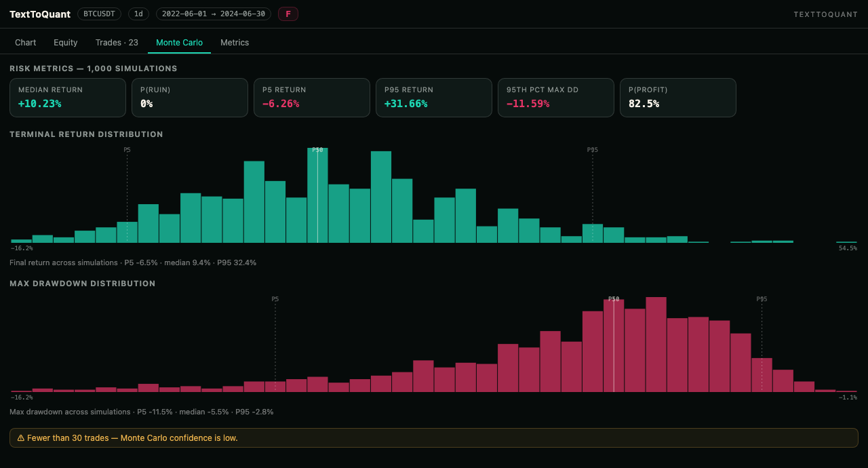The image size is (868, 468).
Task: Click the P95 marker on return histogram
Action: click(x=593, y=150)
